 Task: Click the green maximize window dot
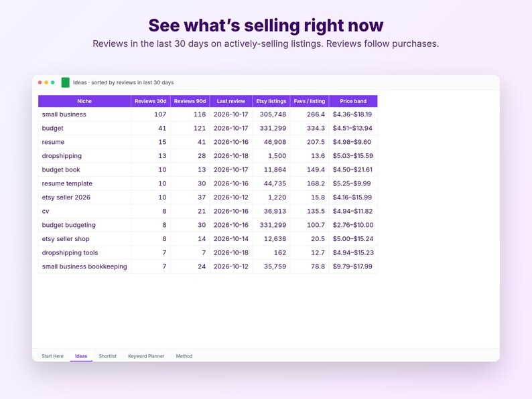tap(52, 82)
